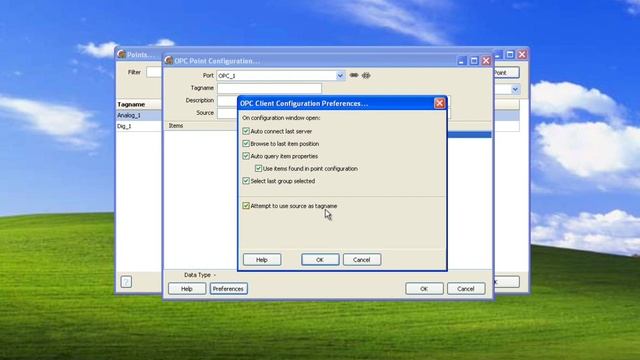The height and width of the screenshot is (360, 640).
Task: Click the Preferences button
Action: [228, 289]
